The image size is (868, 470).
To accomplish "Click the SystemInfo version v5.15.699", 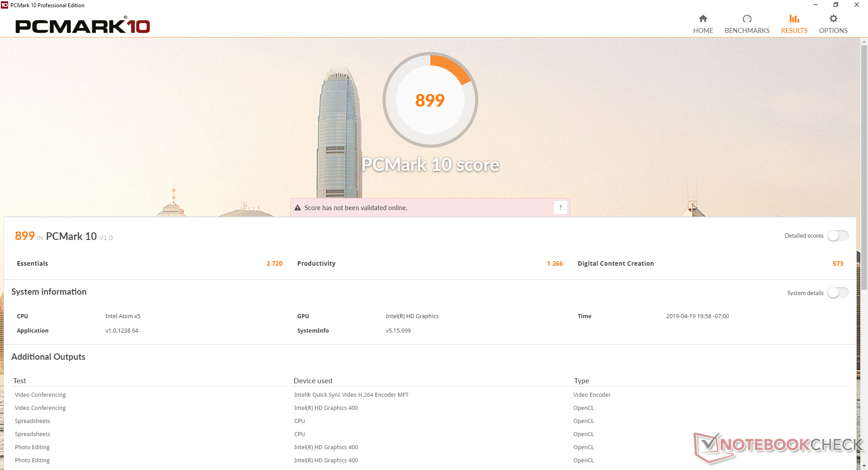I will (398, 331).
